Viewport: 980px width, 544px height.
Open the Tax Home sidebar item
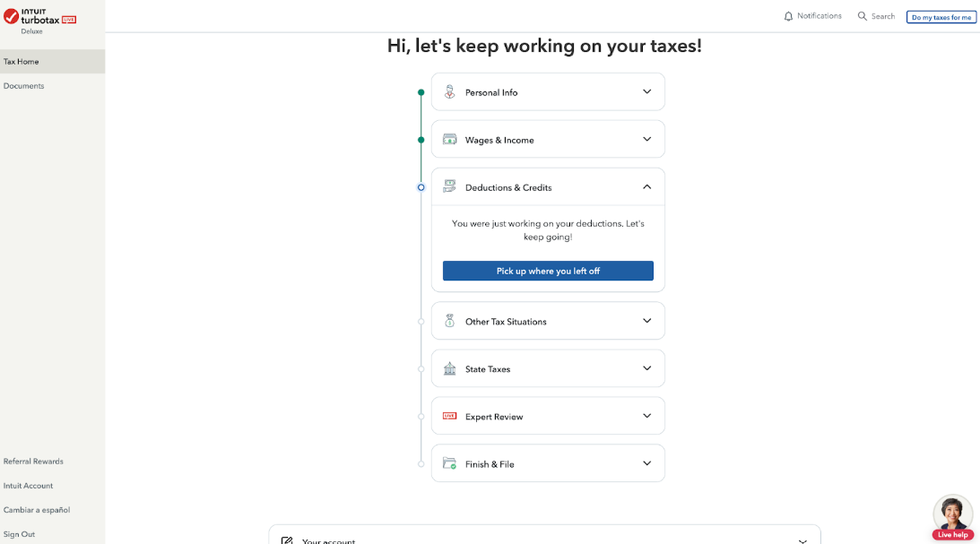click(x=21, y=61)
